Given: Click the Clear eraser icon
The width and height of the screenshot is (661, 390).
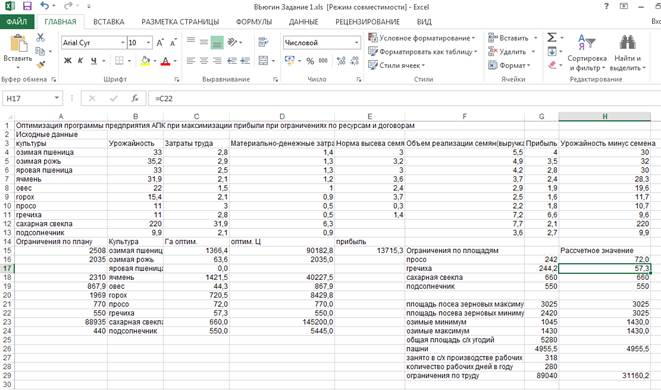Looking at the screenshot, I should tap(552, 65).
